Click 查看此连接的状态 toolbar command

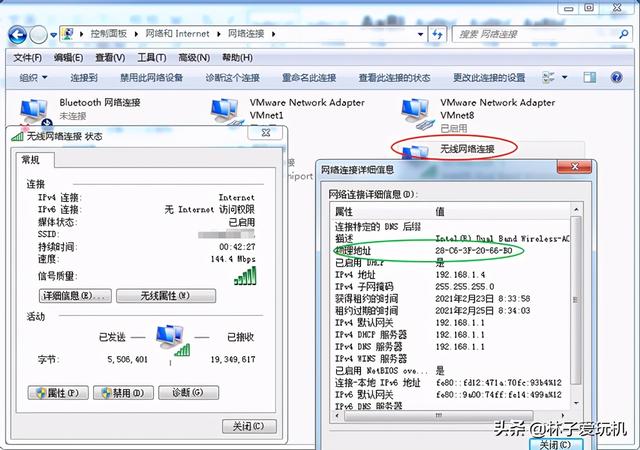pos(394,78)
